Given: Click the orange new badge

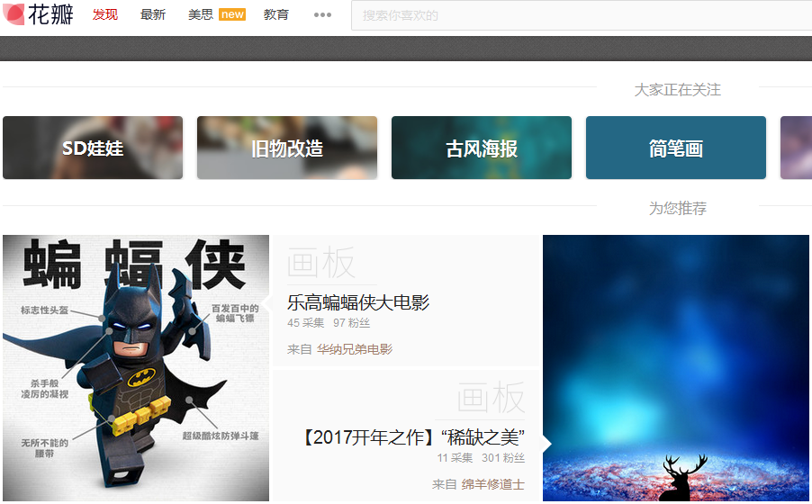Looking at the screenshot, I should tap(232, 14).
